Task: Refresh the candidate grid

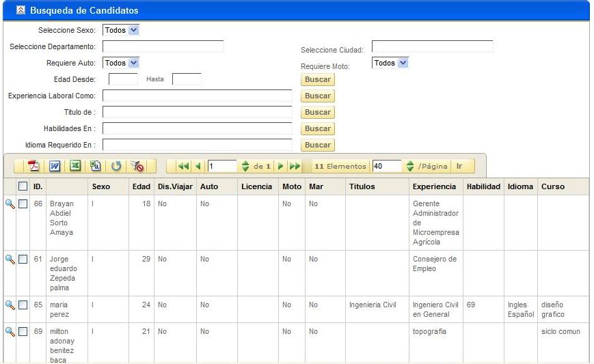Action: (x=116, y=166)
